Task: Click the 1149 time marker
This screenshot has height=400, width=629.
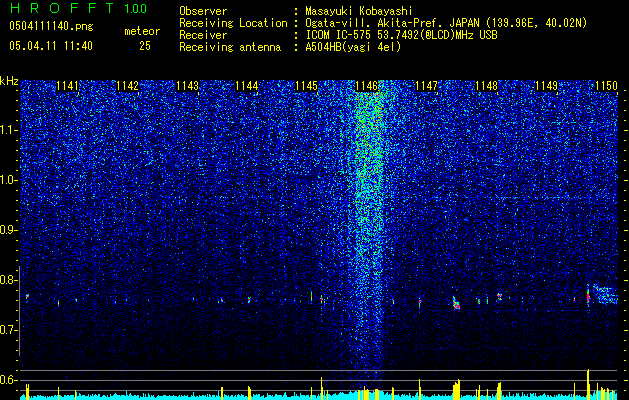Action: 546,86
